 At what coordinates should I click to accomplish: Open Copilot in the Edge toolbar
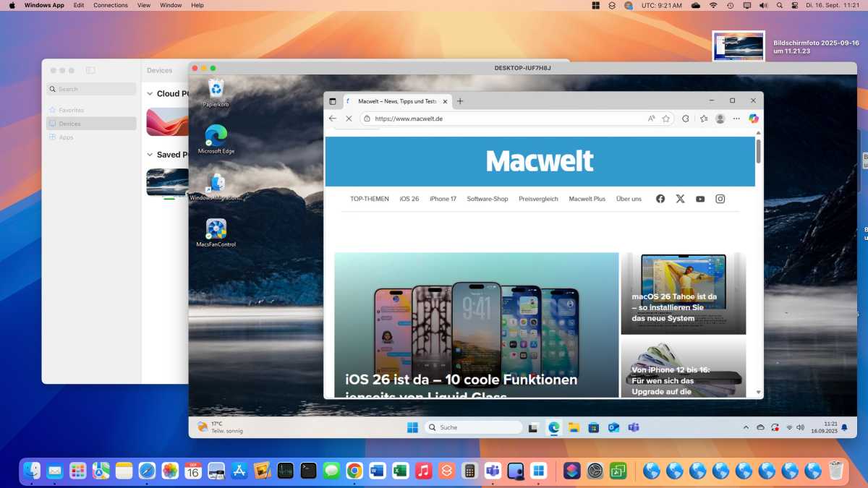tap(754, 118)
